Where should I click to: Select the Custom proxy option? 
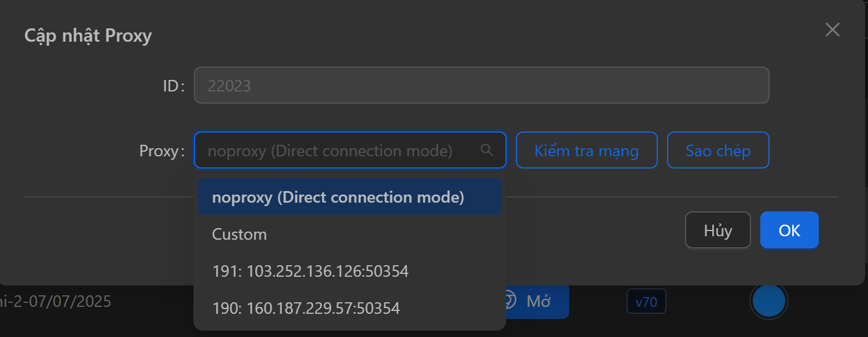tap(239, 234)
